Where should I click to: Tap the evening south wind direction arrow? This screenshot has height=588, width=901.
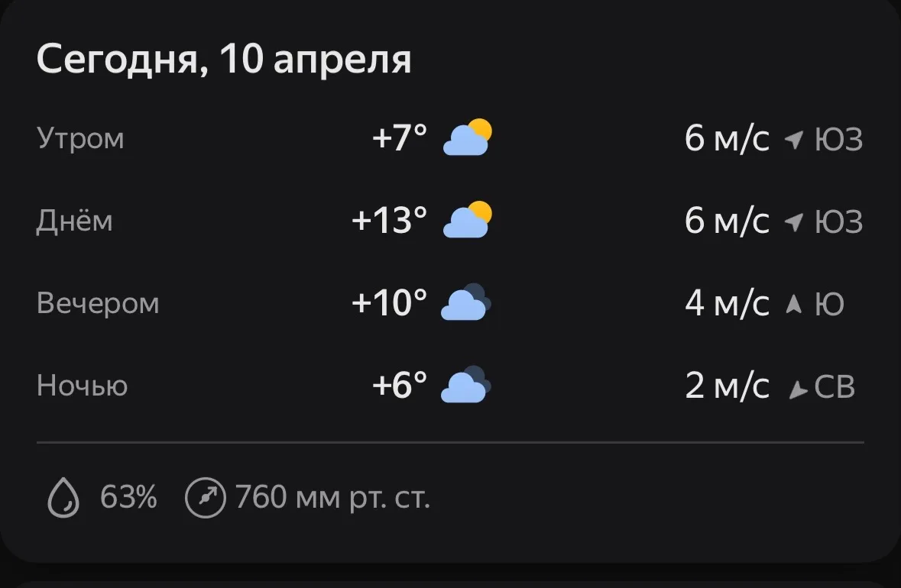795,304
